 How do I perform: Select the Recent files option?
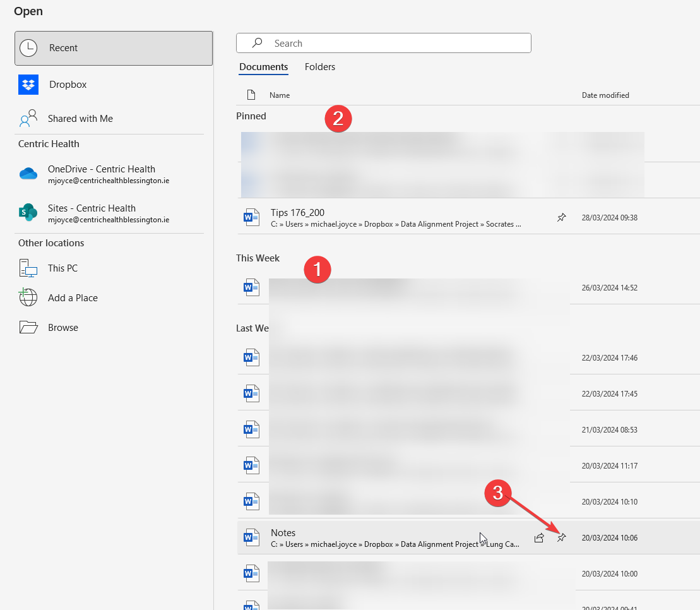114,48
